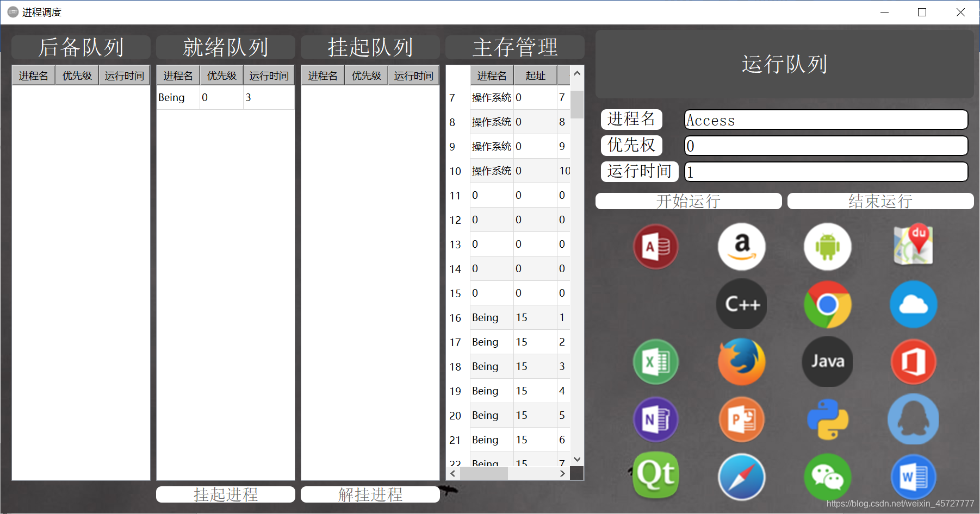The width and height of the screenshot is (980, 514).
Task: Select the Being row in 就绪队列
Action: [x=226, y=97]
